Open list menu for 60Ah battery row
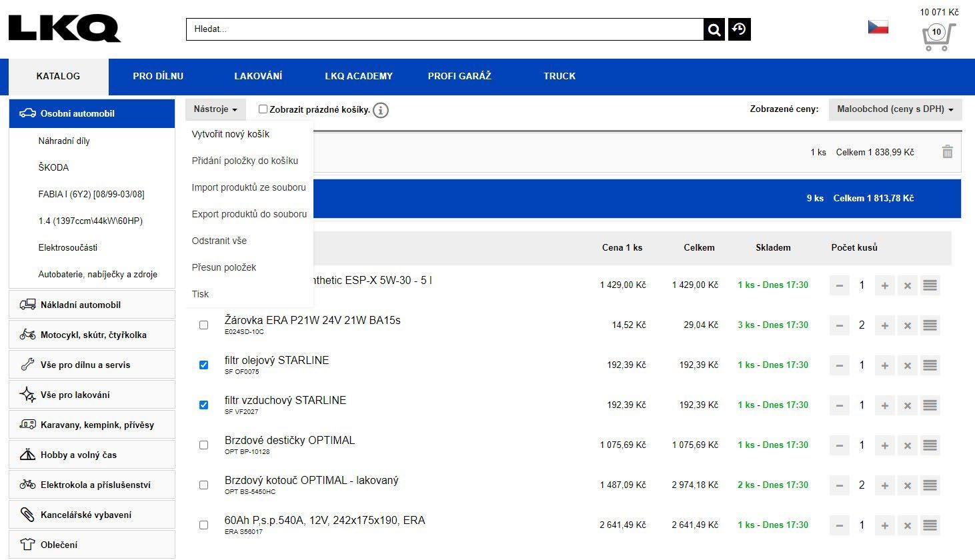The width and height of the screenshot is (975, 560). pos(930,525)
